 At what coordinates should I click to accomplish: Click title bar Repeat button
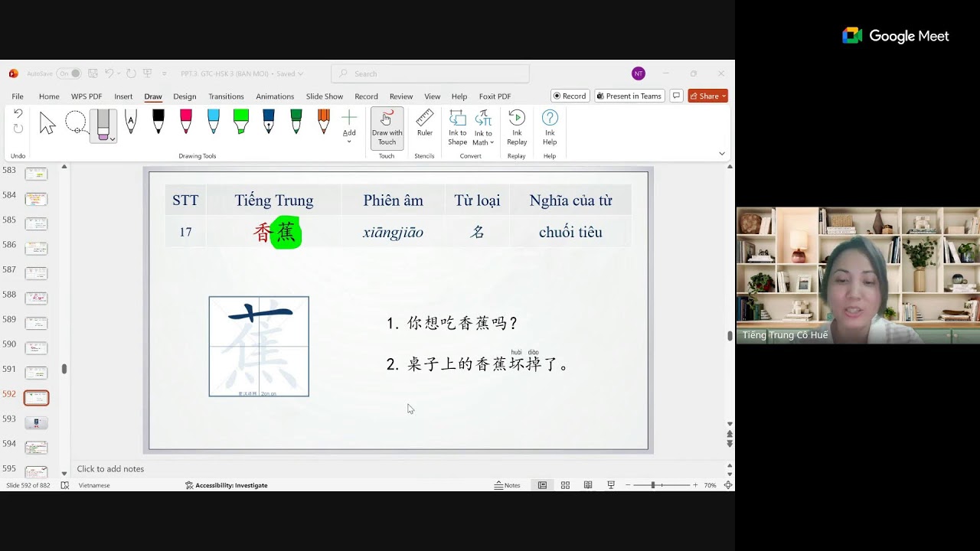131,73
